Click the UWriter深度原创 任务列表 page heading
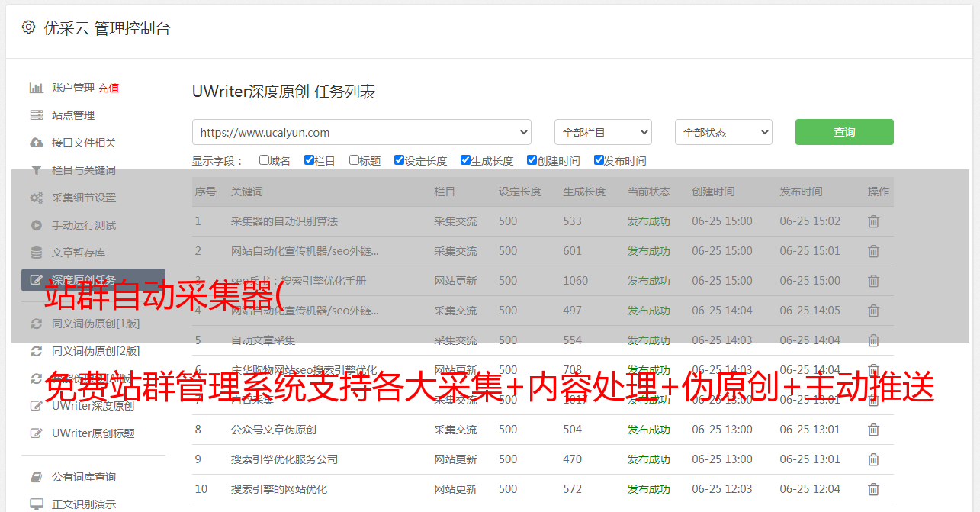 point(284,92)
